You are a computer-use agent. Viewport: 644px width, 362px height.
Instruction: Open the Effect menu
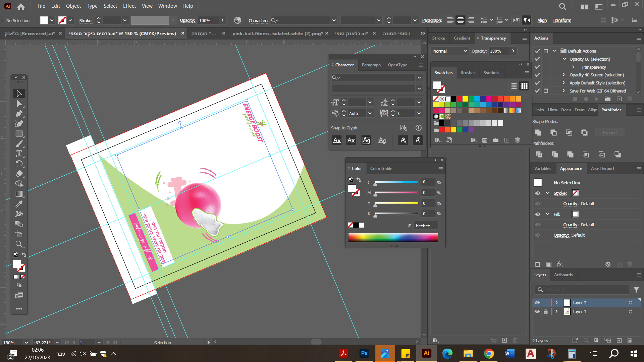(129, 6)
